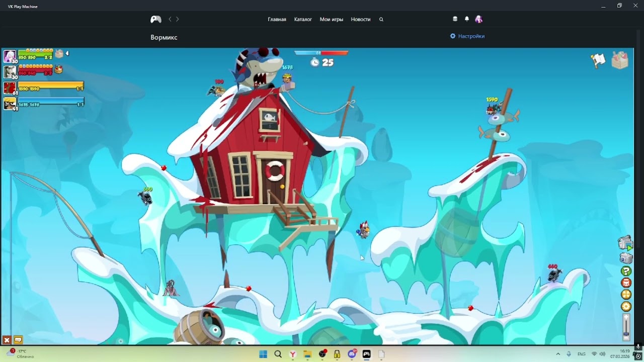Viewport: 644px width, 362px height.
Task: Open the weather widget showing Облачно
Action: coord(21,354)
